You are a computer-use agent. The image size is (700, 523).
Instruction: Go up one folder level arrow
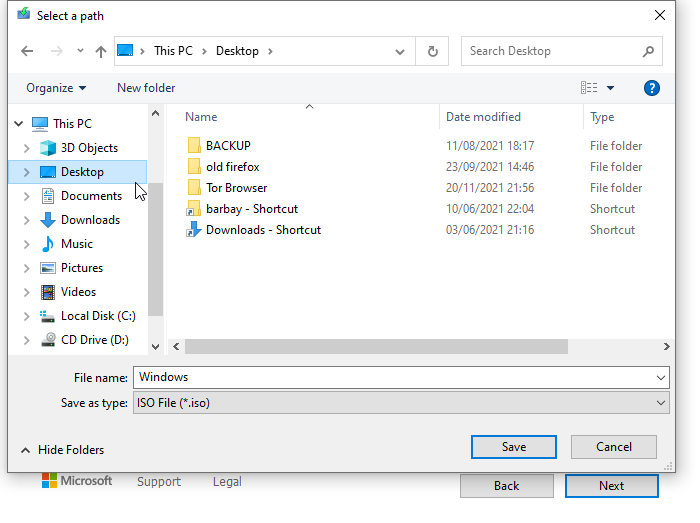click(101, 52)
